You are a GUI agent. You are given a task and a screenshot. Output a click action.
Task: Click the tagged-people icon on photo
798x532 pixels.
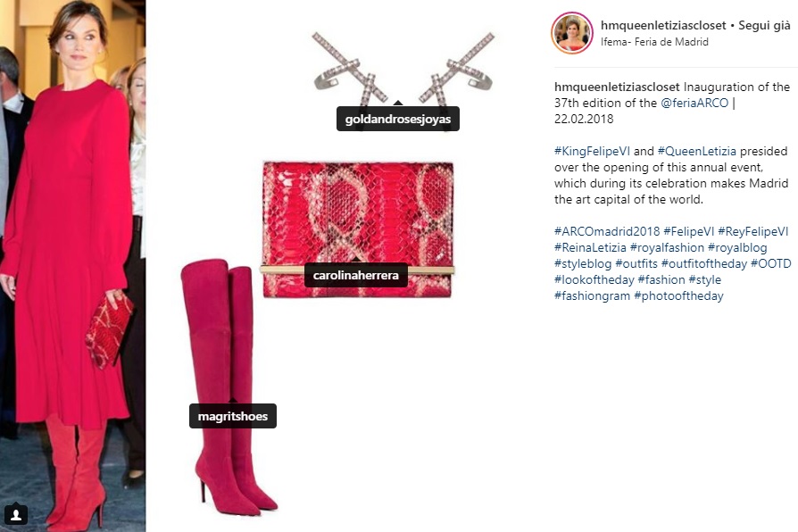[x=16, y=514]
